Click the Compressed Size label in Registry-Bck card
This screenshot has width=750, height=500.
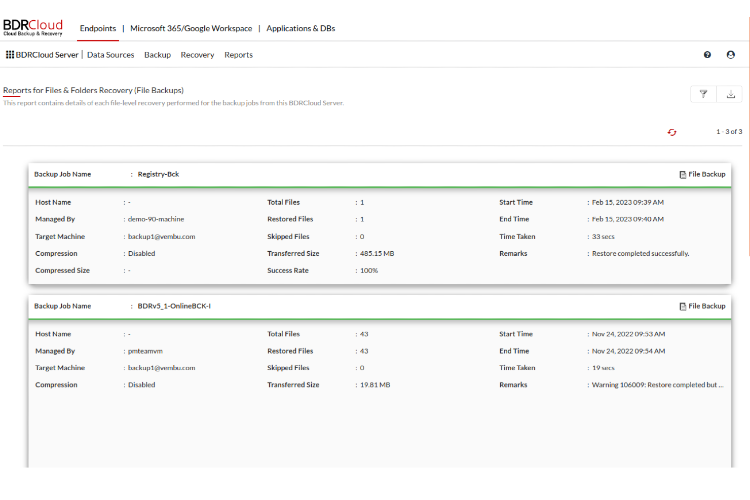tap(62, 270)
